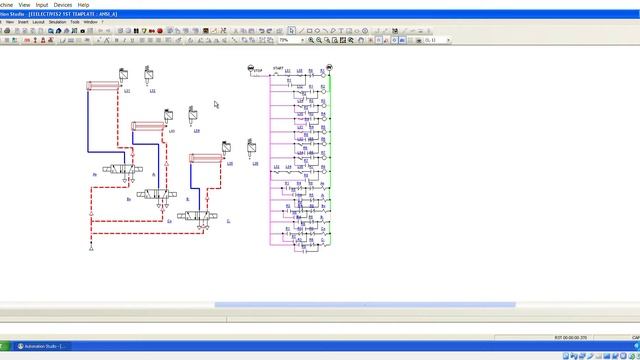Viewport: 640px width, 360px height.
Task: Click the Print toolbar icon
Action: click(x=7, y=31)
